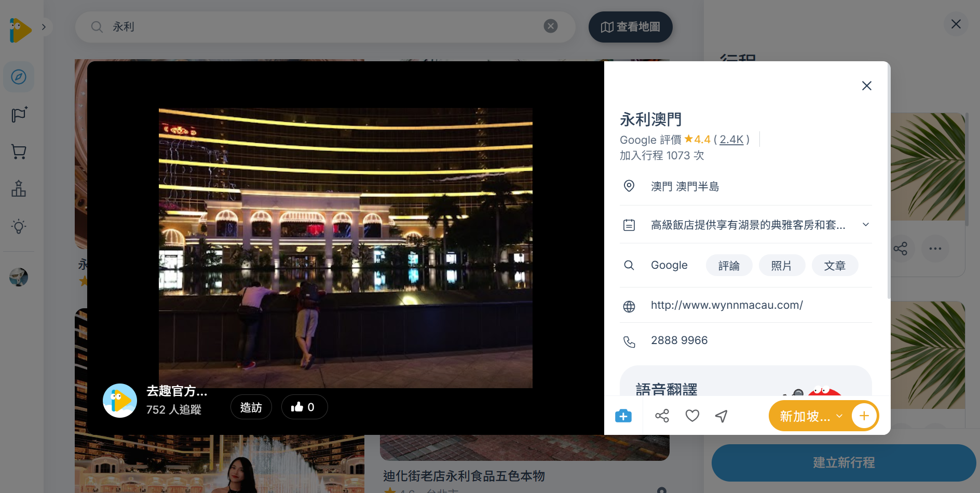Like the photo with the thumbs-up button
The width and height of the screenshot is (980, 493).
[304, 407]
